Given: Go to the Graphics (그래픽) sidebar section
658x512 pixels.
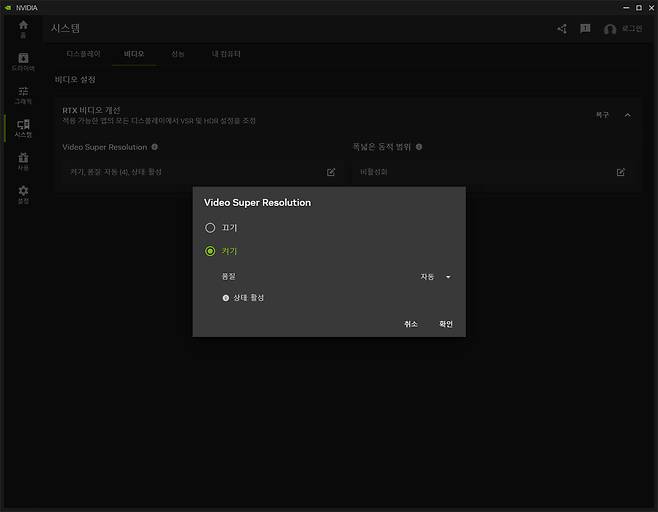Looking at the screenshot, I should point(23,95).
